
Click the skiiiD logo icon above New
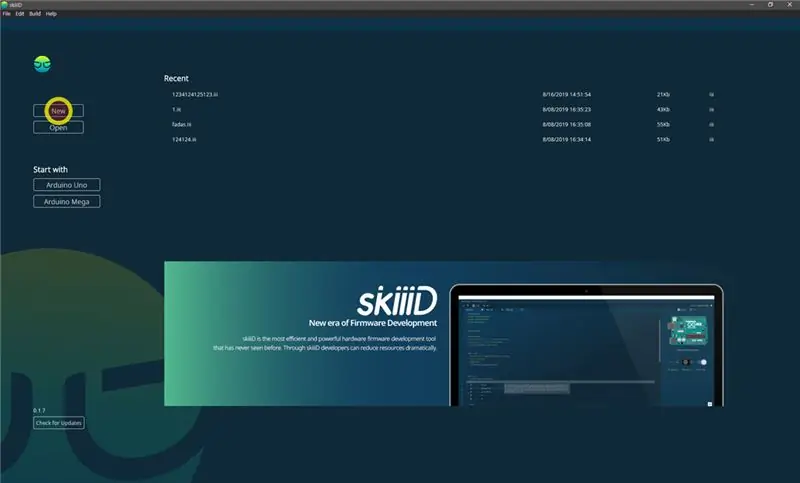click(42, 64)
